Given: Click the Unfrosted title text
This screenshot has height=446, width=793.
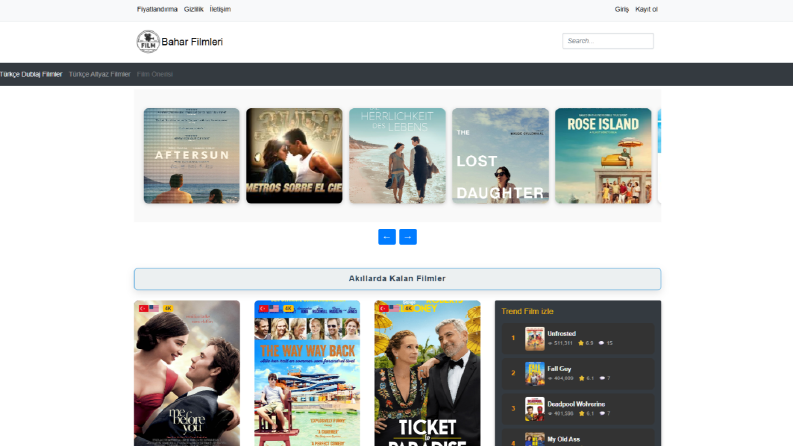Looking at the screenshot, I should [x=561, y=334].
